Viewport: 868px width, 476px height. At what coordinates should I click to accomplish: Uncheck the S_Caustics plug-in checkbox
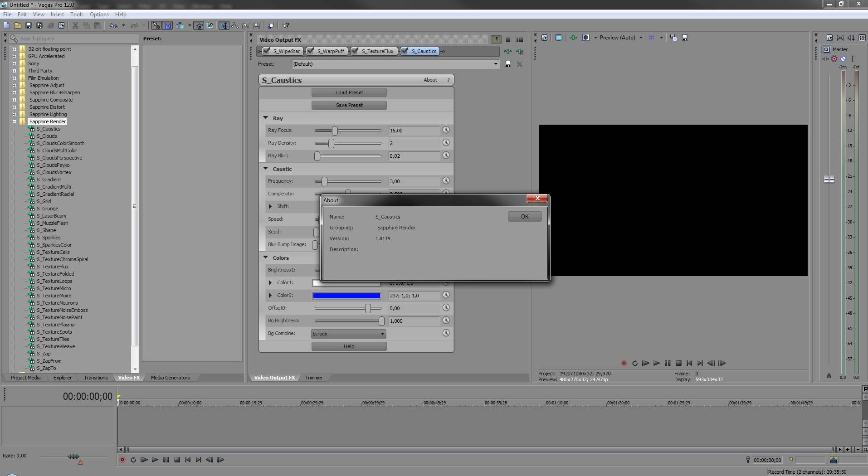click(x=405, y=51)
